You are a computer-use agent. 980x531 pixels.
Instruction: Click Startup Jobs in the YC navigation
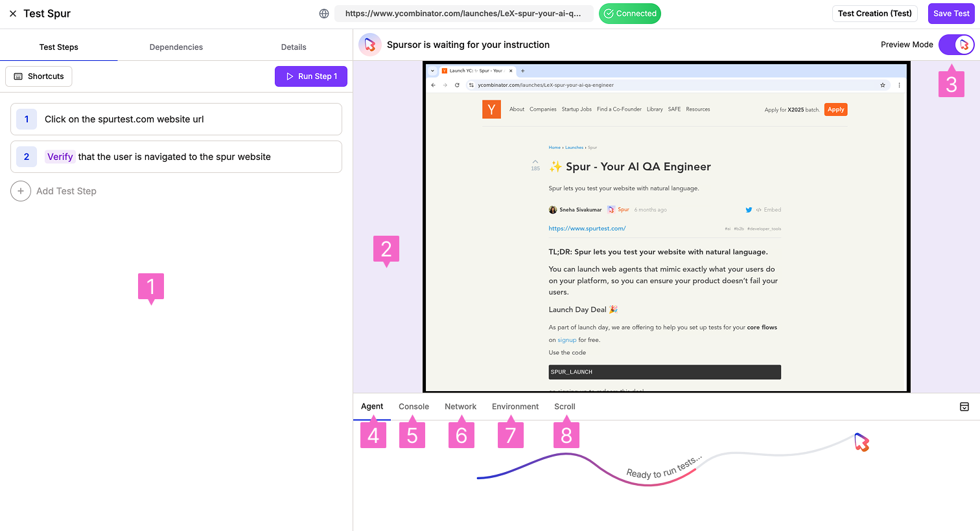coord(577,109)
